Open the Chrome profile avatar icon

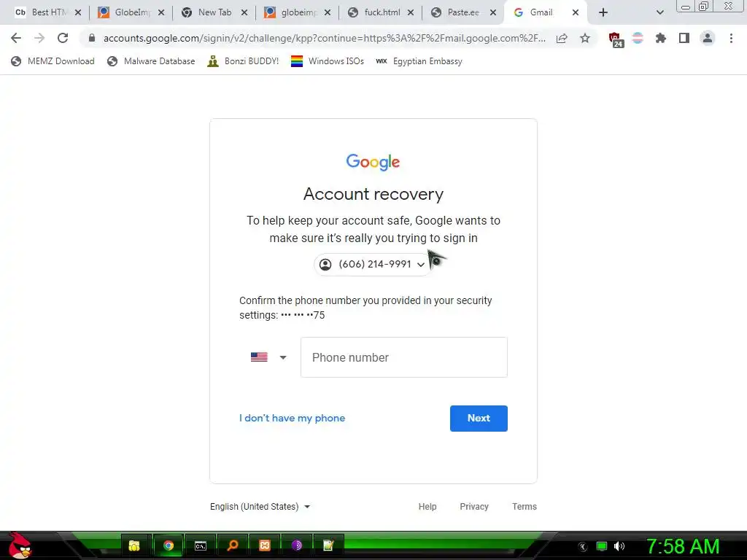click(x=708, y=38)
